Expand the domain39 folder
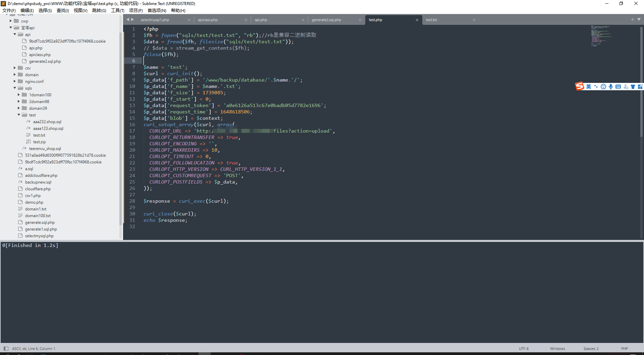The image size is (644, 355). 19,108
